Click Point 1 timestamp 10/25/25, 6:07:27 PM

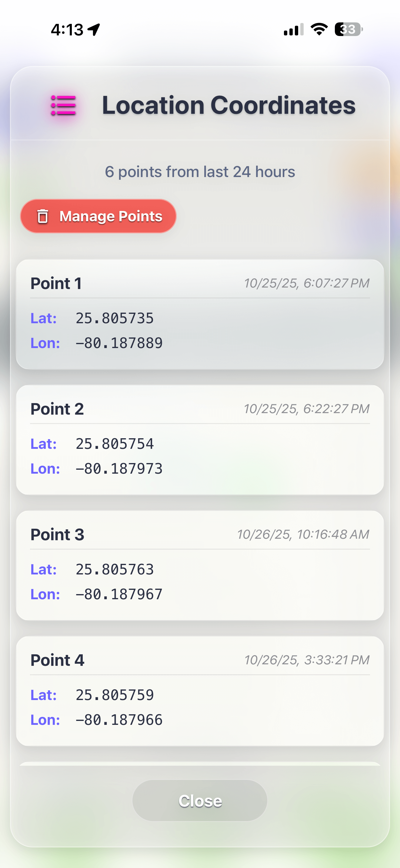(306, 283)
